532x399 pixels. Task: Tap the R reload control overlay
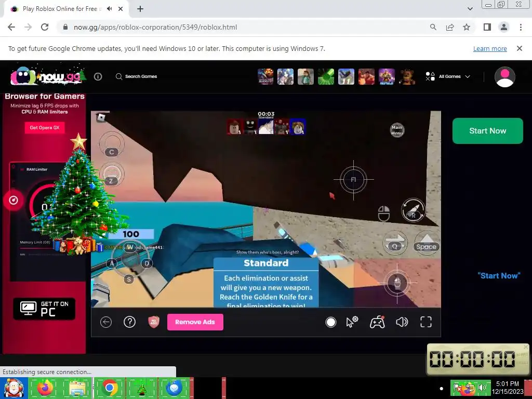413,210
